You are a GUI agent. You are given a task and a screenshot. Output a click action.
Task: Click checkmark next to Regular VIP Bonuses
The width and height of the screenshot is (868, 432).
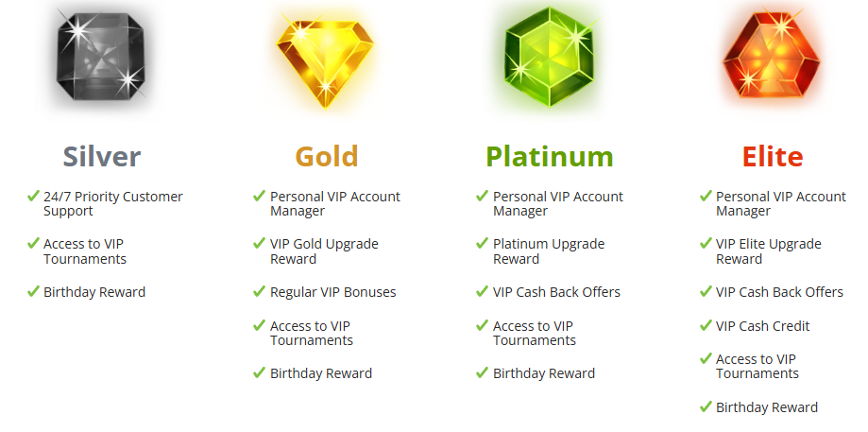(259, 291)
